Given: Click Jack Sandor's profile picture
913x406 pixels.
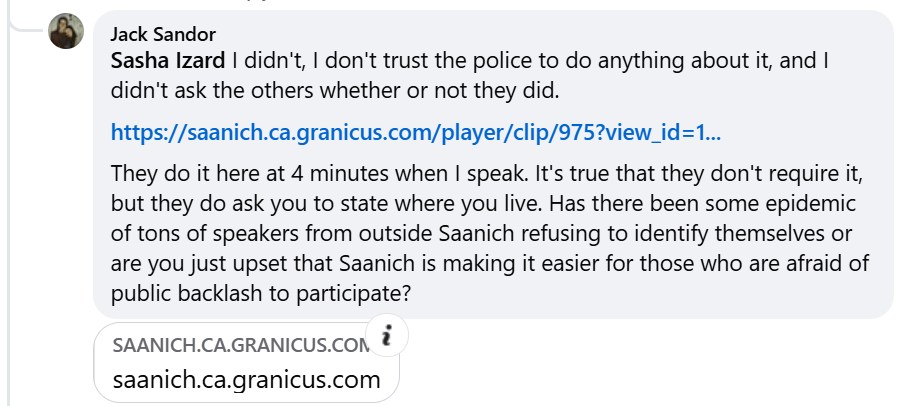Looking at the screenshot, I should click(x=66, y=32).
